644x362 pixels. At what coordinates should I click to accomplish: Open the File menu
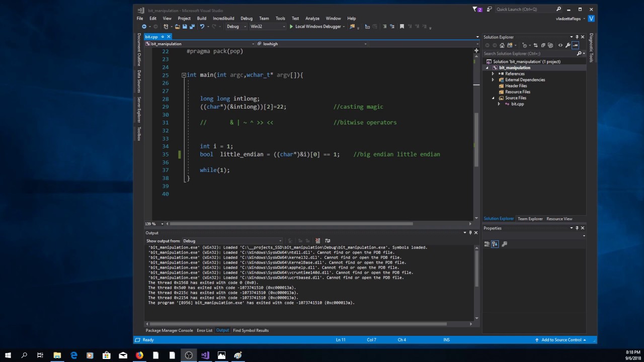[x=140, y=18]
